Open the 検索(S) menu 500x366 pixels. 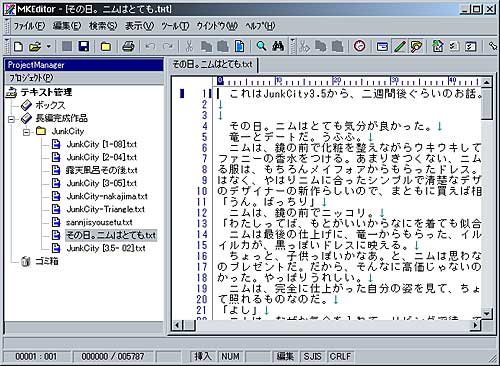(x=103, y=26)
